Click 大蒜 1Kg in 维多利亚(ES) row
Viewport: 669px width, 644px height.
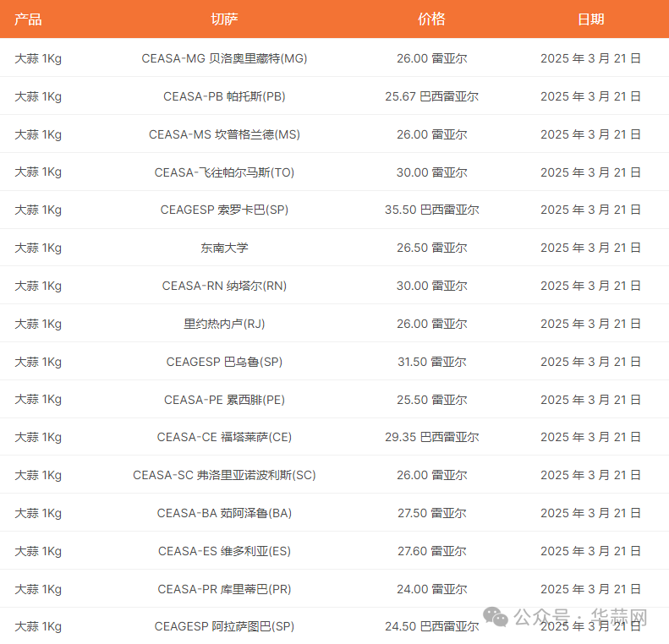[38, 551]
